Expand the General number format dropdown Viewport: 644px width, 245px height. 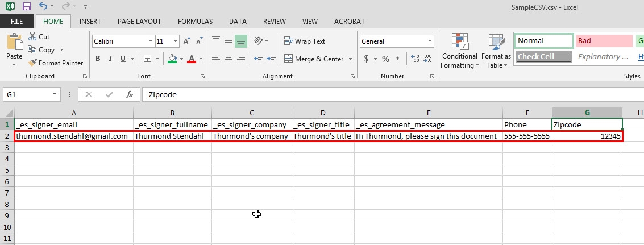(429, 41)
